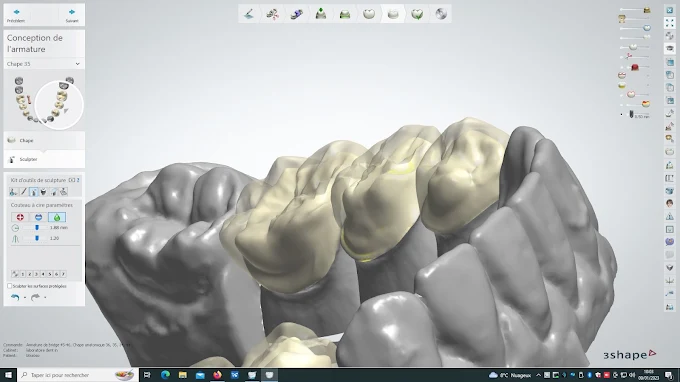The height and width of the screenshot is (382, 680).
Task: Click the custom preset icon before preset 1
Action: (x=15, y=274)
